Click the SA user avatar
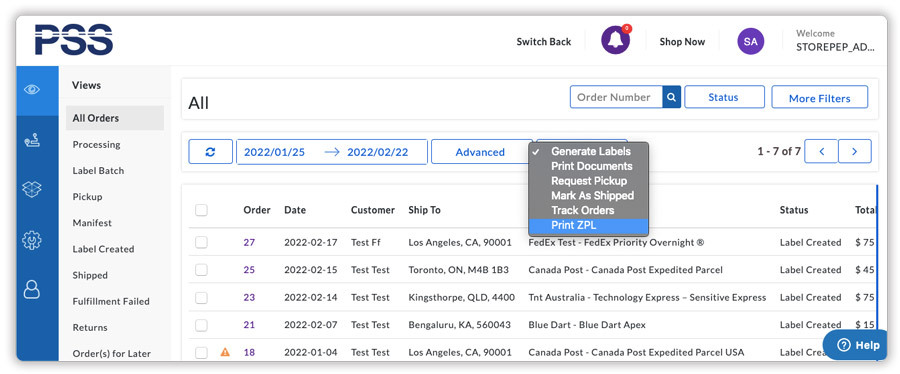 click(x=750, y=41)
